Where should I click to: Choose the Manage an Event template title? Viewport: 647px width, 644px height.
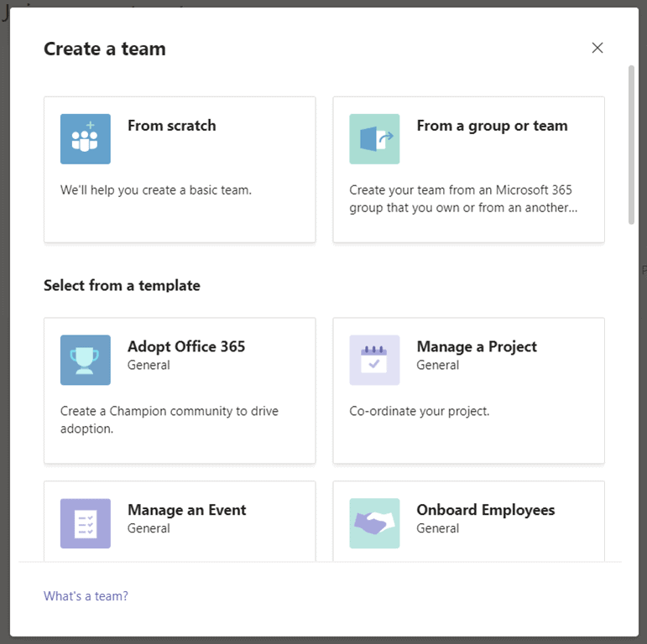[x=187, y=510]
